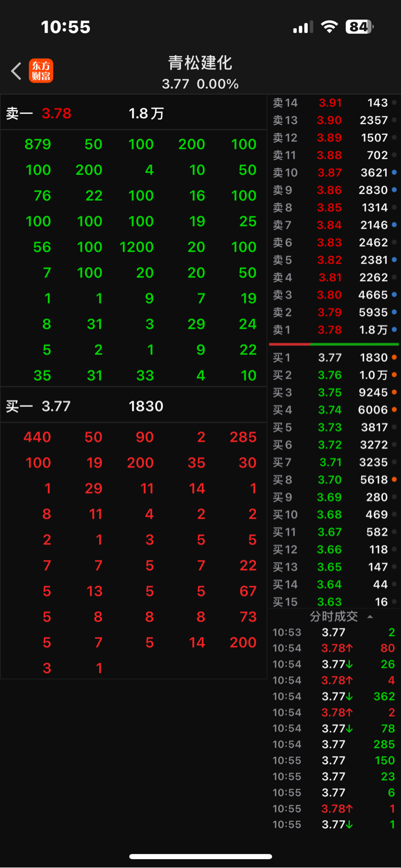Select the 卖10 row at 3.87
Screen dimensions: 401x868
pos(334,173)
